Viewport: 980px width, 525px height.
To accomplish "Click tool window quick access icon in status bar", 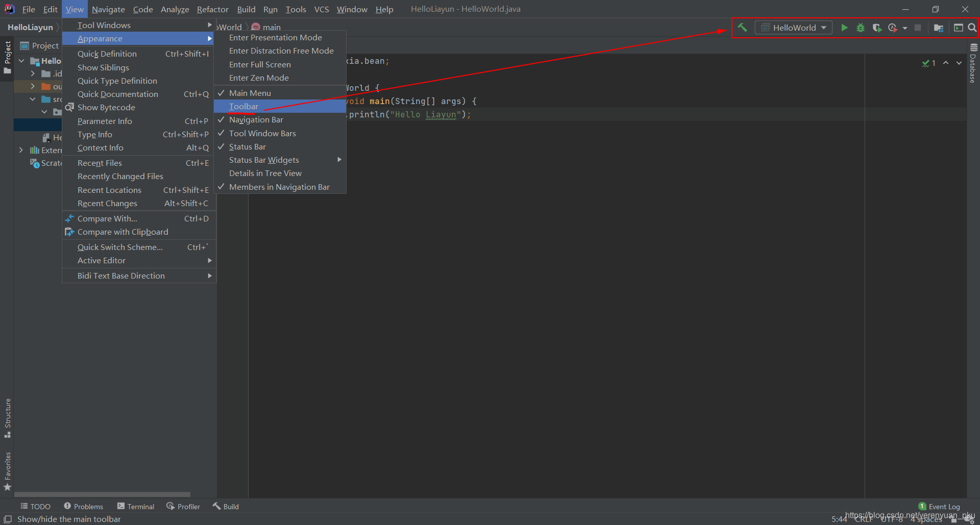I will [8, 519].
